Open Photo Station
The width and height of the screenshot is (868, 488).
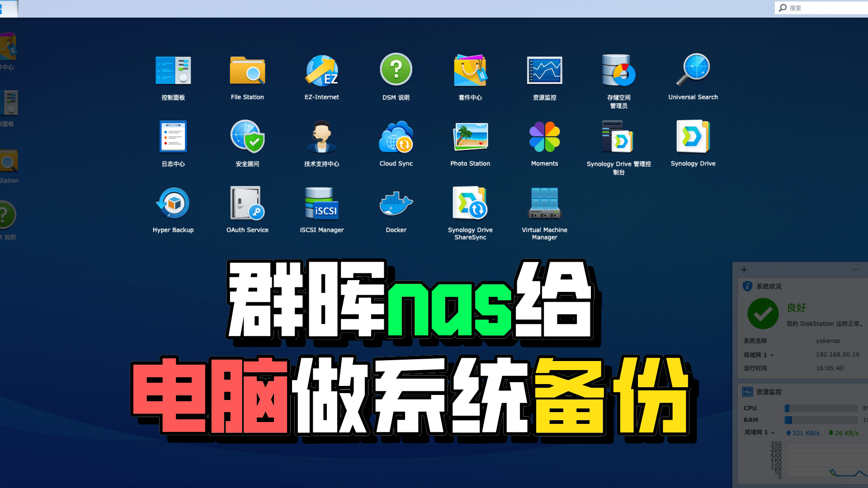click(x=470, y=137)
